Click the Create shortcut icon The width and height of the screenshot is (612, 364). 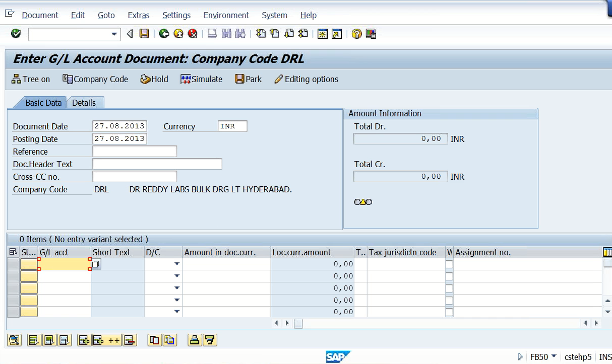click(337, 34)
